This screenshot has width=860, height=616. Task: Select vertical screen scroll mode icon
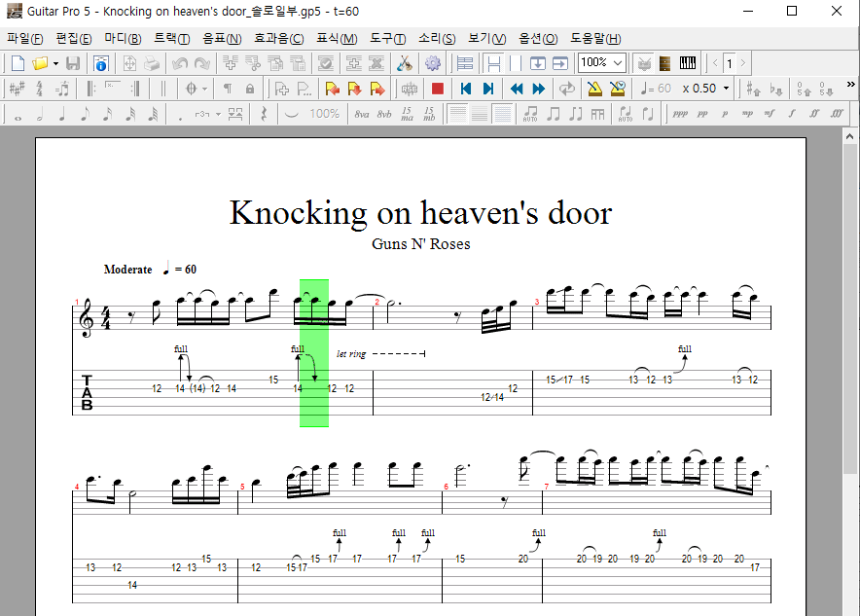pyautogui.click(x=537, y=63)
